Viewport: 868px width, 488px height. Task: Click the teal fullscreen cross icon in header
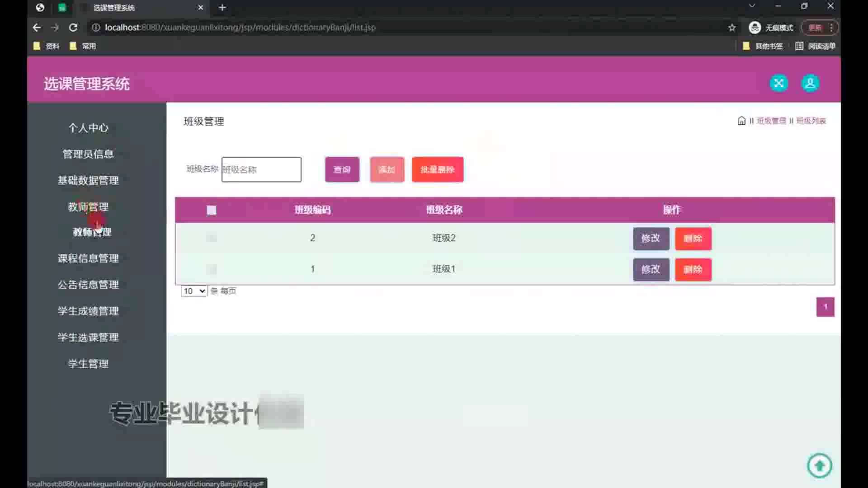778,83
